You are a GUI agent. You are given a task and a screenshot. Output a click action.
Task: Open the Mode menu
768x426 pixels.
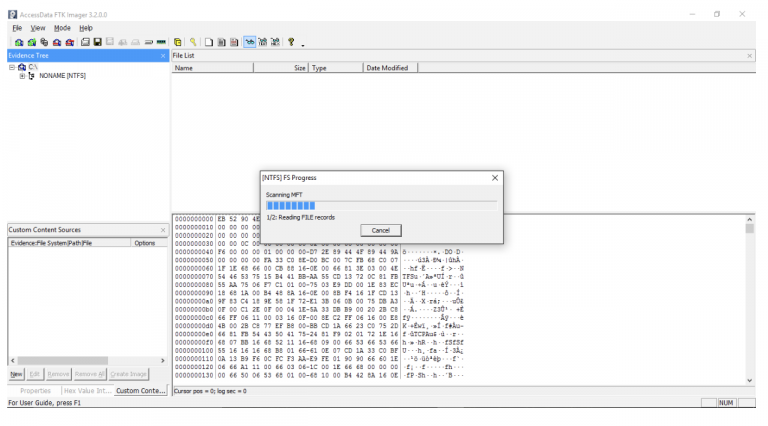coord(62,28)
